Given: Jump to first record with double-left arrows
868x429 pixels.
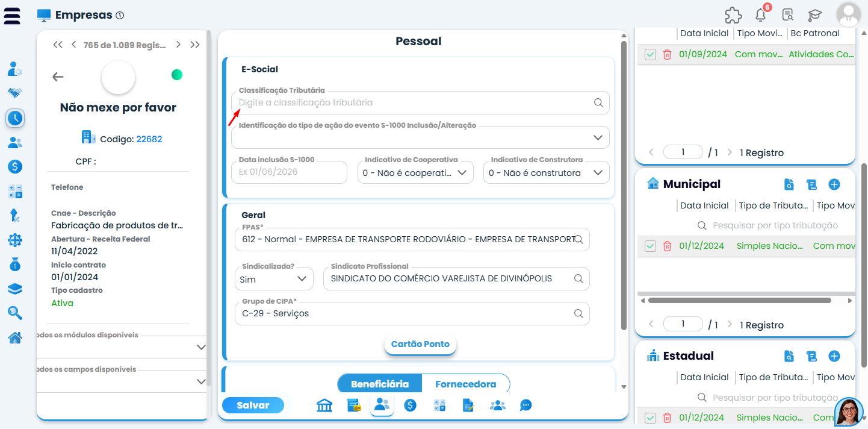Looking at the screenshot, I should [x=58, y=45].
